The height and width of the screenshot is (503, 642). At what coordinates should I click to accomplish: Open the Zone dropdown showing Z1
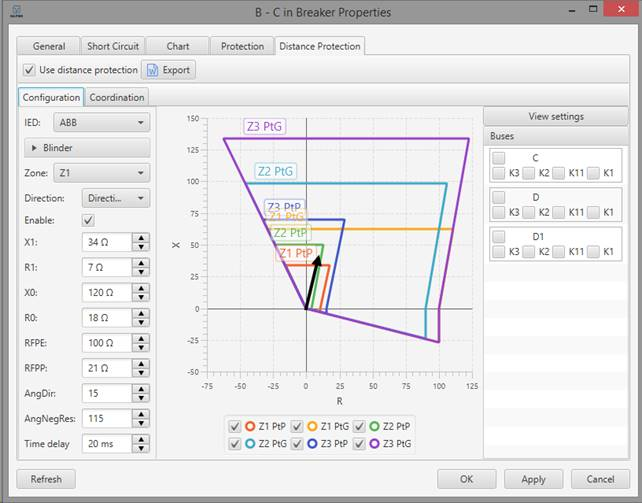(102, 173)
